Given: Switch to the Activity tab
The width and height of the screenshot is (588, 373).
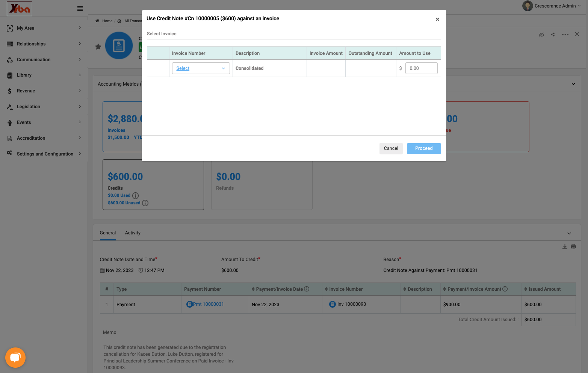Looking at the screenshot, I should 133,233.
